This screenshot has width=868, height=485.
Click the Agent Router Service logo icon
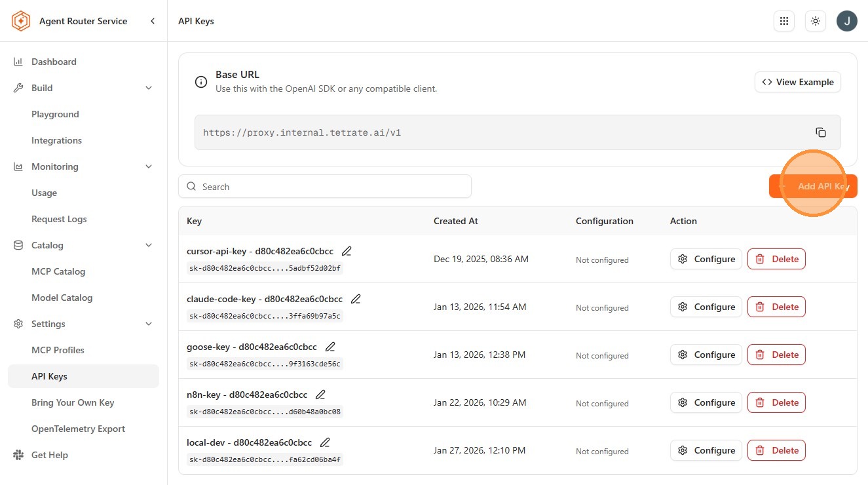click(21, 21)
